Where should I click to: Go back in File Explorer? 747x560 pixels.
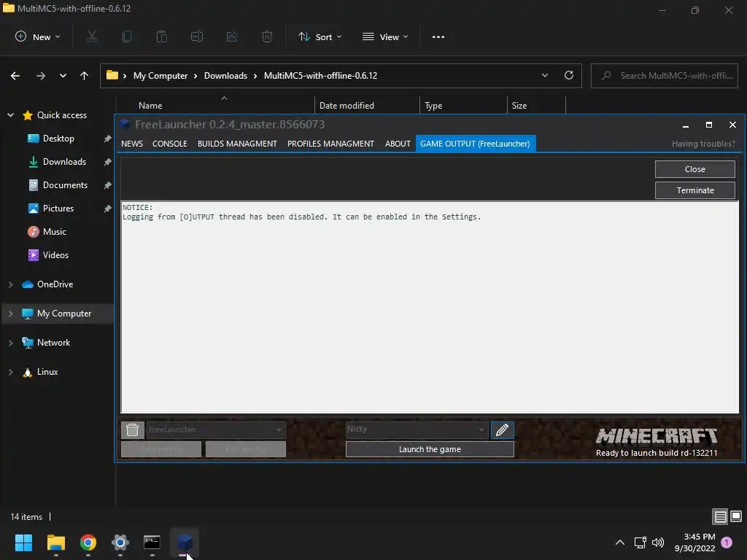15,76
